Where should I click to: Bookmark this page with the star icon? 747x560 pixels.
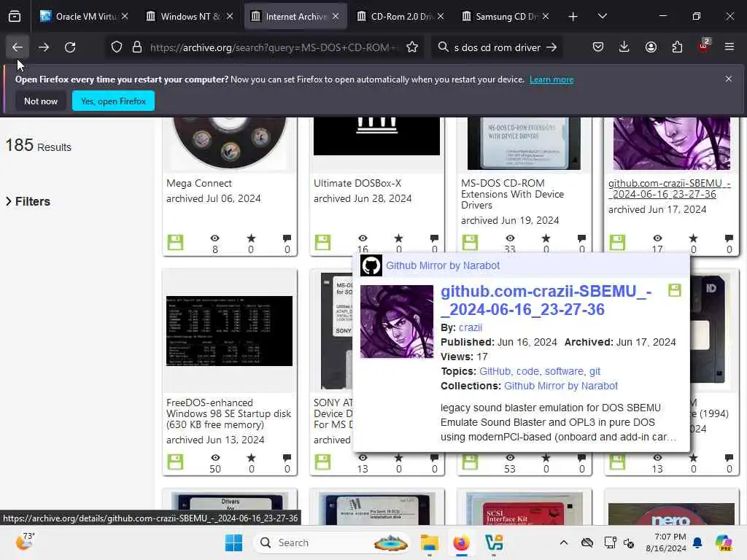412,47
